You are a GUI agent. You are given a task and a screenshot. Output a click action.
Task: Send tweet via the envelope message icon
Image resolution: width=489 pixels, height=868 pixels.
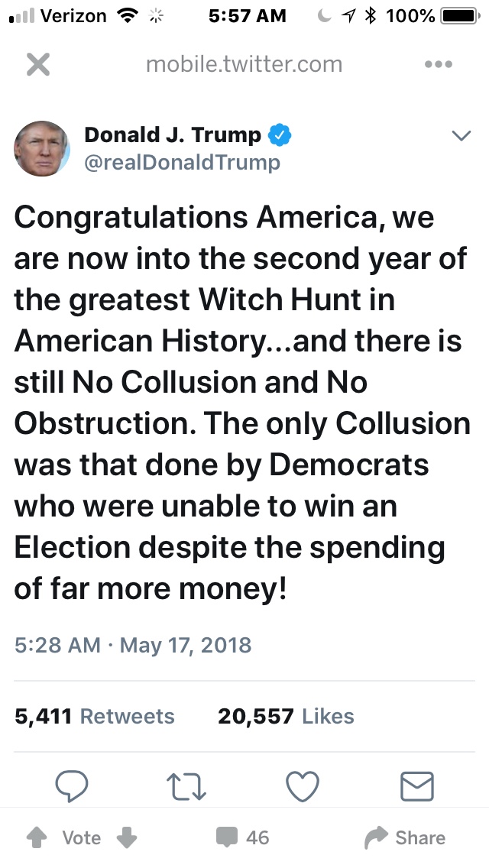coord(417,785)
